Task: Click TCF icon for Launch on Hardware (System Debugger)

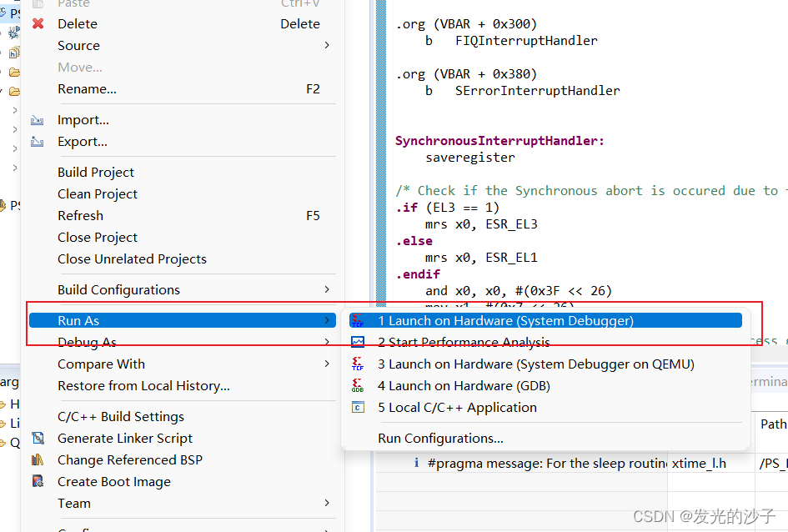Action: pos(358,320)
